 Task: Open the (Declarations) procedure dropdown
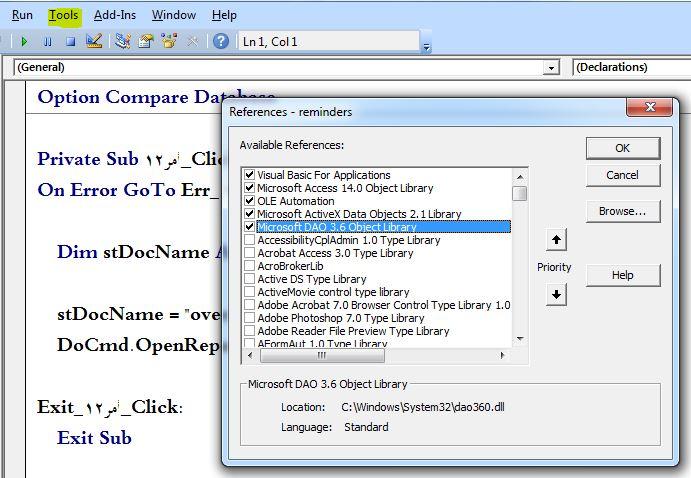point(631,67)
